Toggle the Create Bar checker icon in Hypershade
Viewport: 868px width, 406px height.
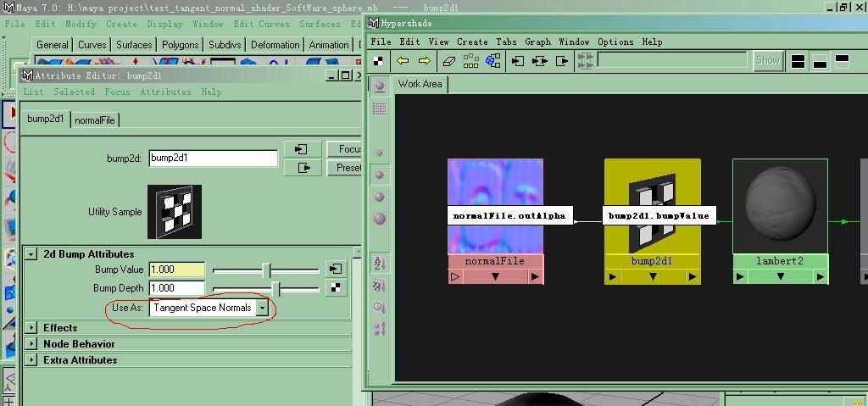(x=379, y=61)
